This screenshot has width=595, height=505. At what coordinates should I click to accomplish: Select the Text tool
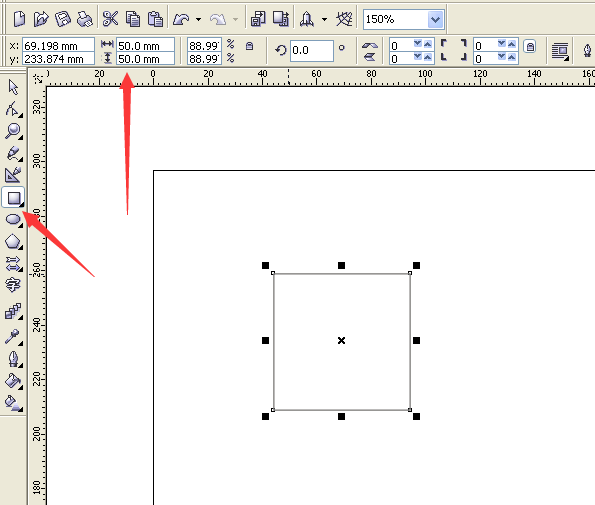point(13,285)
